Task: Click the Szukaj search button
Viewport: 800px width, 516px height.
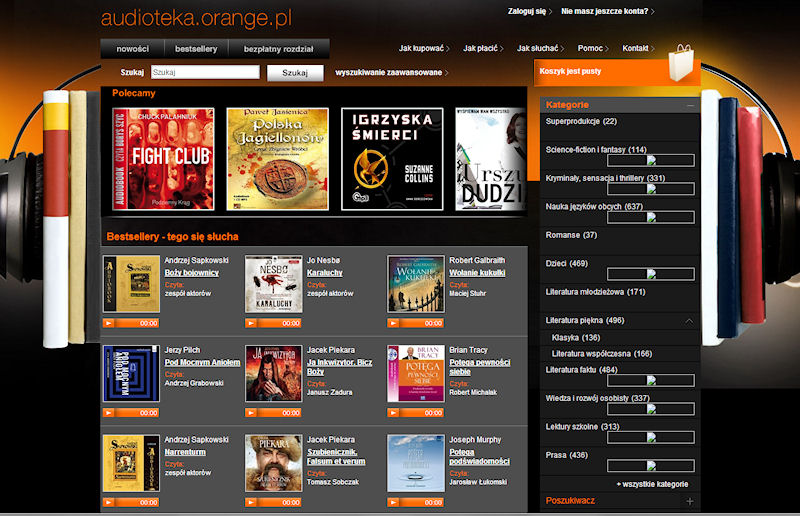Action: pyautogui.click(x=295, y=73)
